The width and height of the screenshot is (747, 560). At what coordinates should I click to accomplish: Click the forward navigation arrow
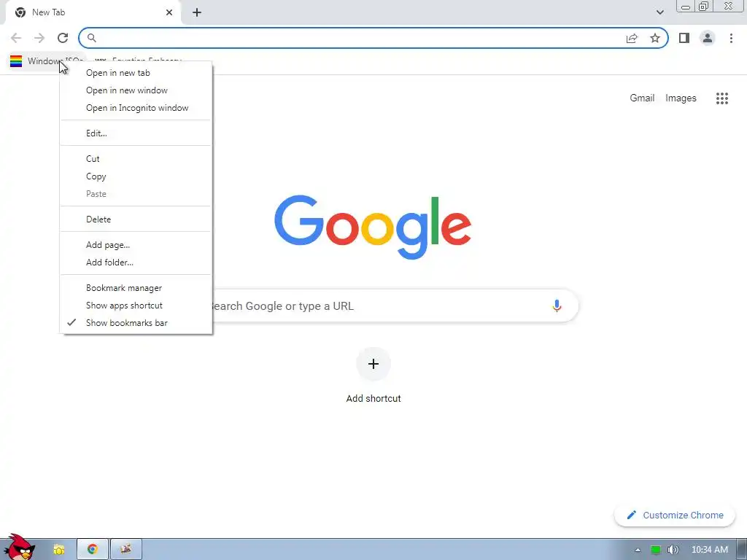coord(39,38)
